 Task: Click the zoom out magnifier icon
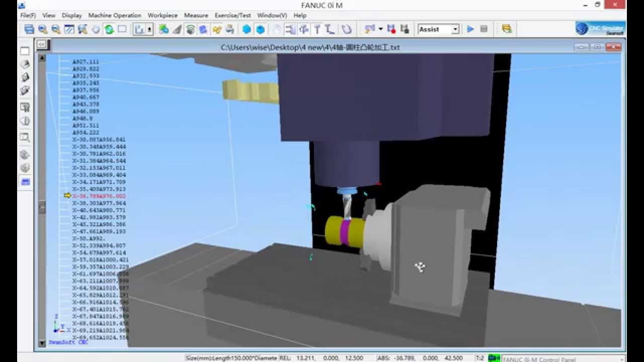tap(56, 29)
